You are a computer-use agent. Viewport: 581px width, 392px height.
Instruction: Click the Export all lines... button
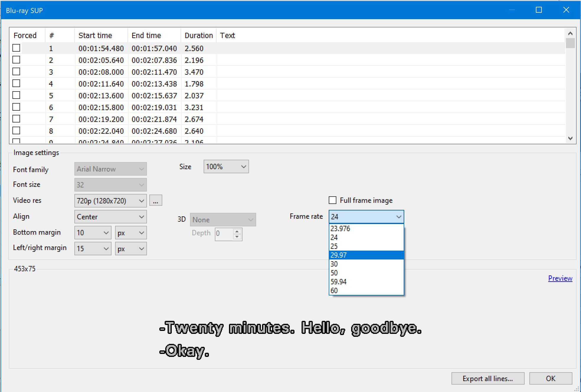coord(487,378)
